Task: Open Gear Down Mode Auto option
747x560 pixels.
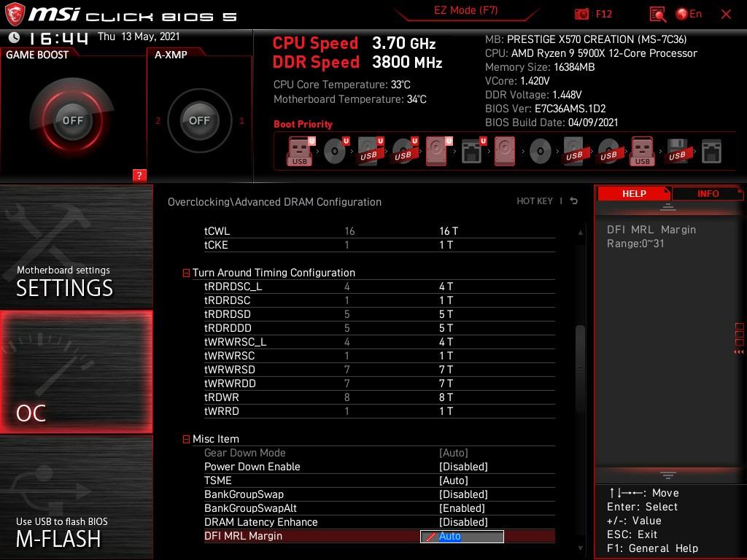Action: (x=454, y=453)
